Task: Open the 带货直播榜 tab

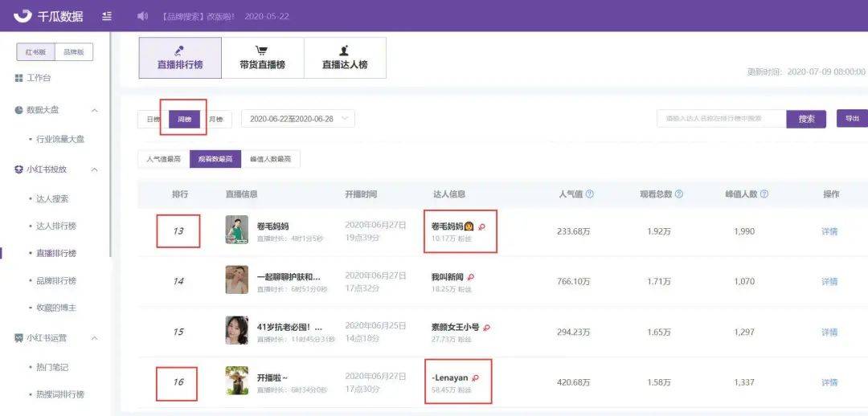Action: point(262,58)
